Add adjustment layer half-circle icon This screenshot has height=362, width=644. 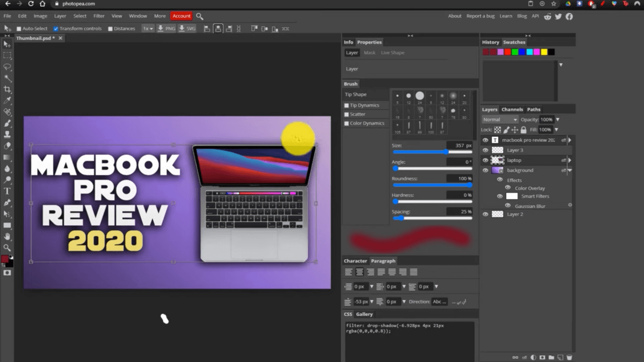(x=533, y=357)
